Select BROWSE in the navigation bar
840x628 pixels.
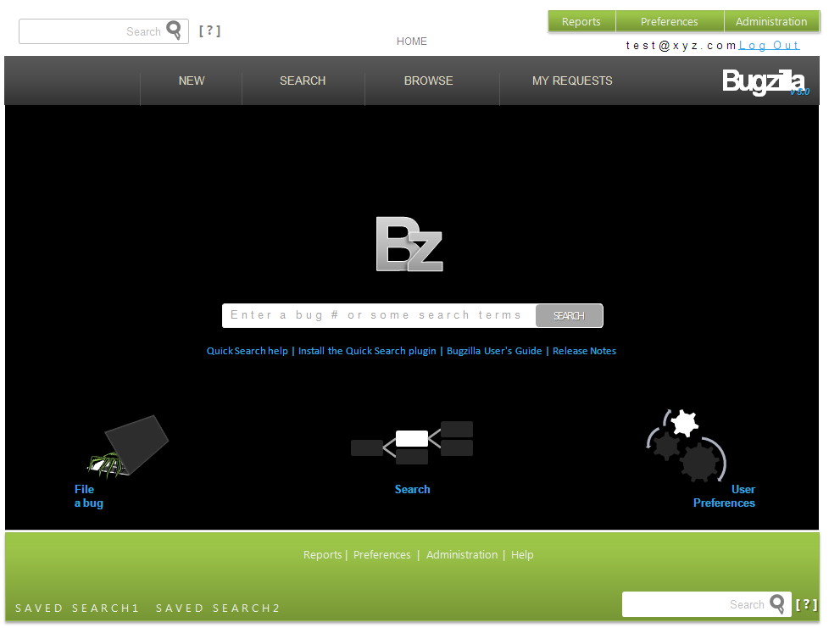(x=429, y=81)
